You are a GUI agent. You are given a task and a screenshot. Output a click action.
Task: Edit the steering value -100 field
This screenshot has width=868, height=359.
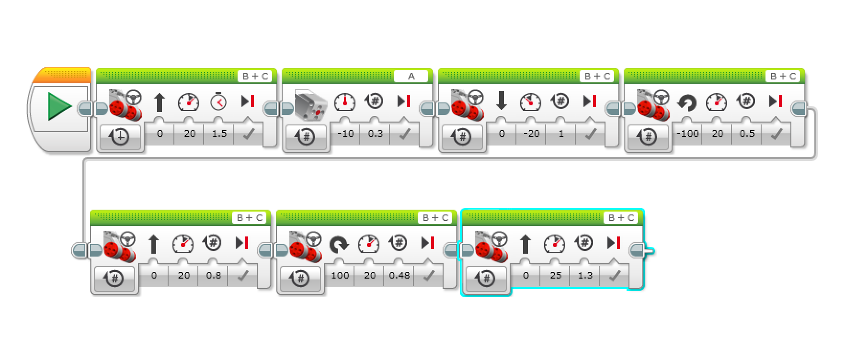coord(688,134)
